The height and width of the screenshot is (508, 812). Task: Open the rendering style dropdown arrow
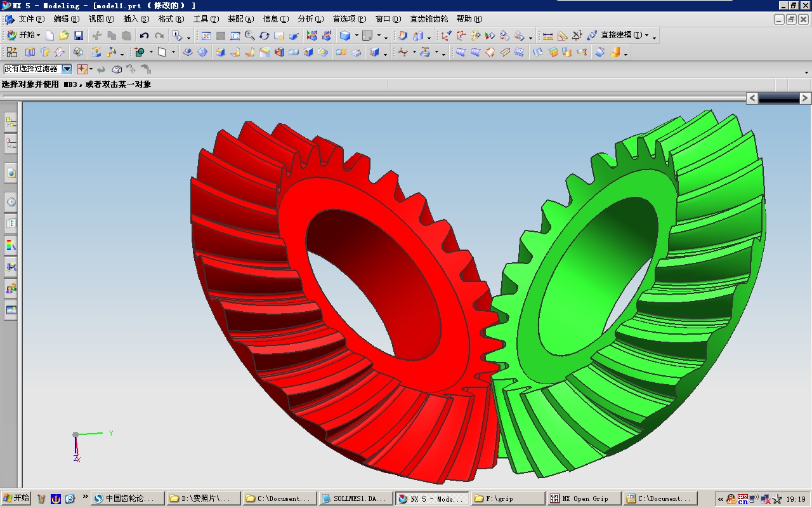point(357,36)
